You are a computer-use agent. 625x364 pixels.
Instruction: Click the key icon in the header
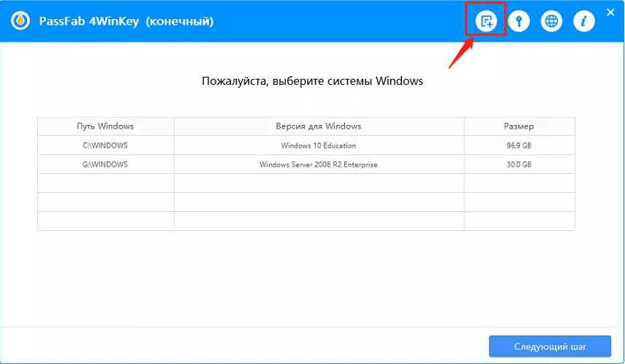click(519, 21)
